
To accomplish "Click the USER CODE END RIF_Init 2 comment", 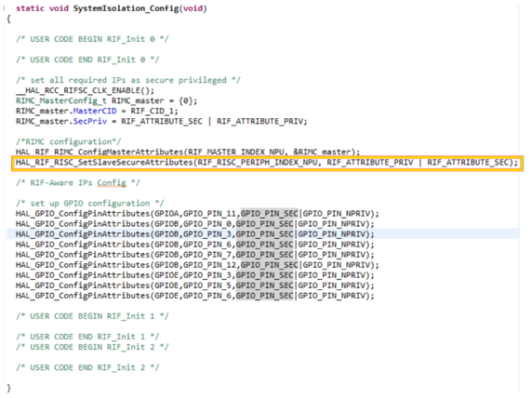I will pyautogui.click(x=87, y=367).
